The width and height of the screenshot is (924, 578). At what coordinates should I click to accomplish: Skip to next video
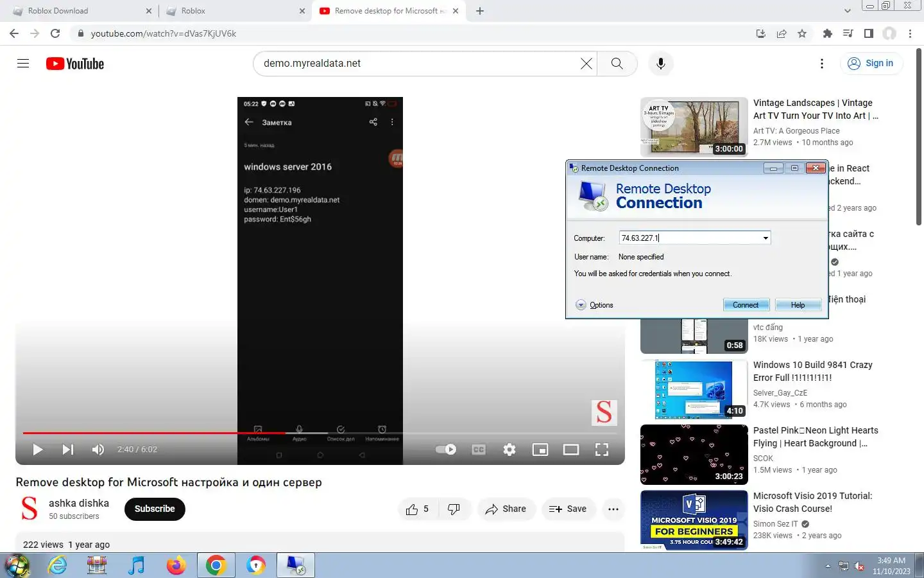67,450
